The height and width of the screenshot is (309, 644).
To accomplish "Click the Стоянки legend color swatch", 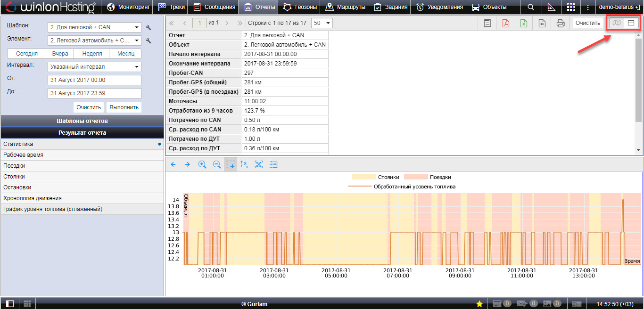I will coord(363,177).
